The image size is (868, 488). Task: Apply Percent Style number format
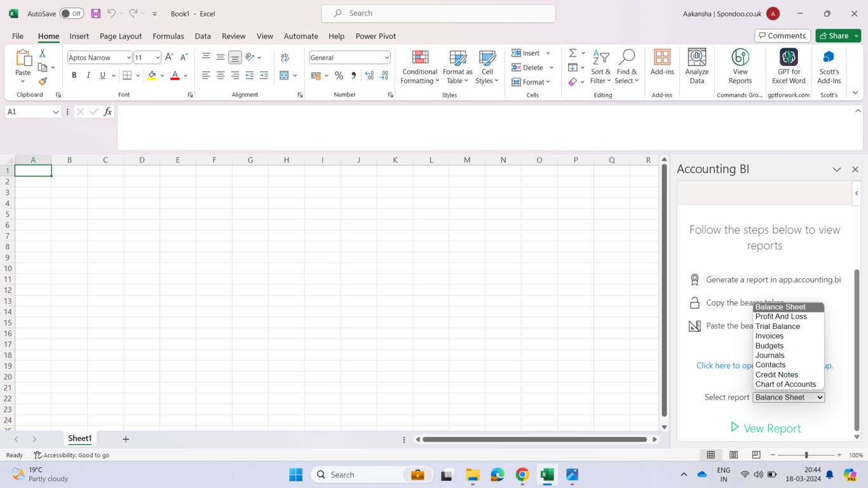(339, 76)
